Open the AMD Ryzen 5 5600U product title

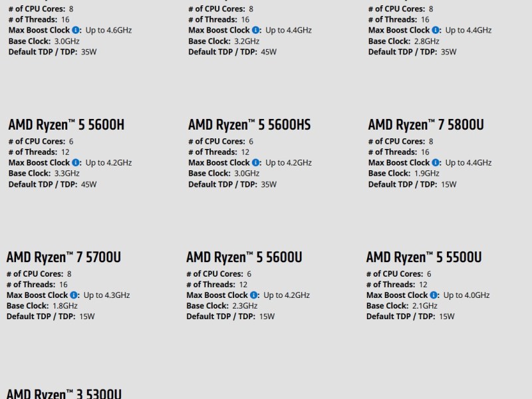tap(244, 257)
